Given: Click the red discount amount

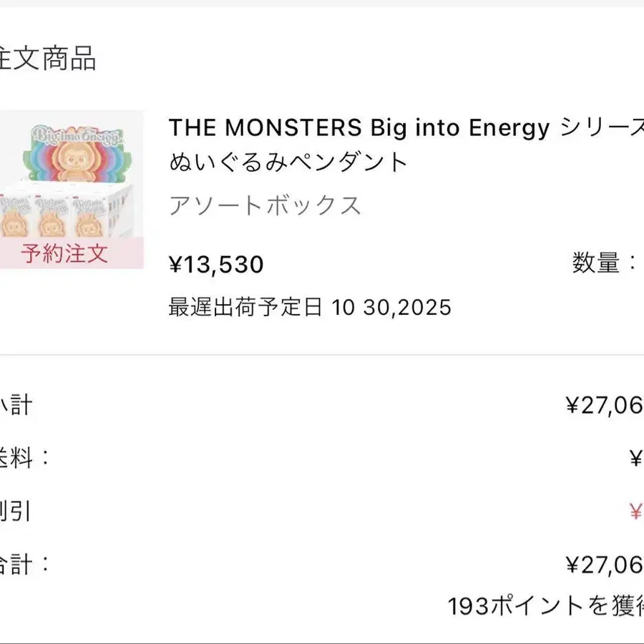Looking at the screenshot, I should (x=635, y=512).
